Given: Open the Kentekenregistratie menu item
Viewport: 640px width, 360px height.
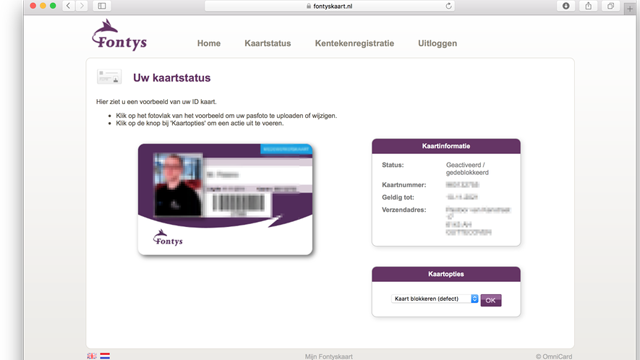Looking at the screenshot, I should click(x=355, y=43).
